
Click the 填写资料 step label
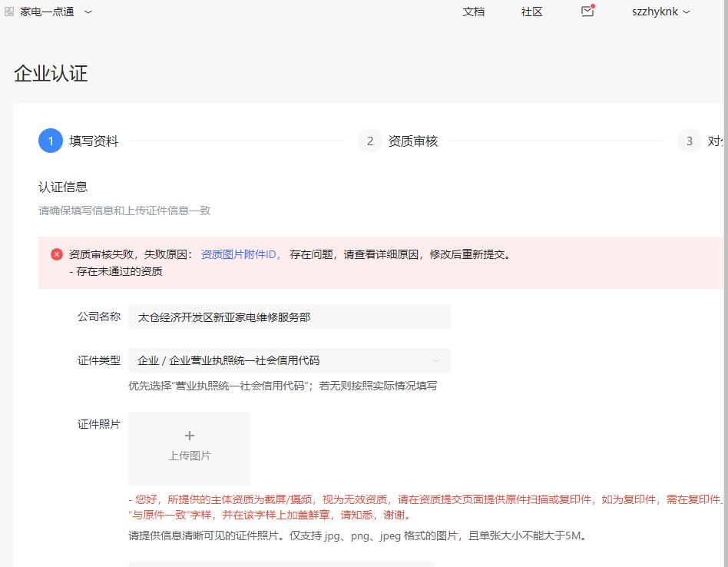(94, 141)
